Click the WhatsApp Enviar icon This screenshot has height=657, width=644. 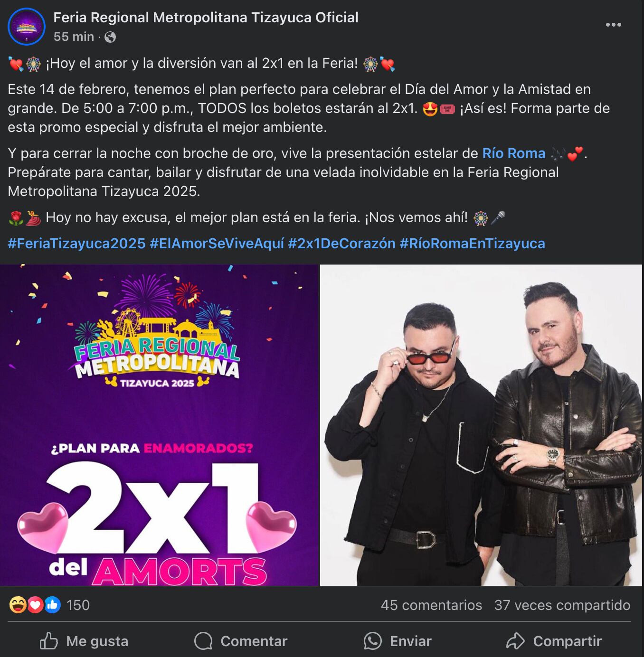tap(373, 641)
